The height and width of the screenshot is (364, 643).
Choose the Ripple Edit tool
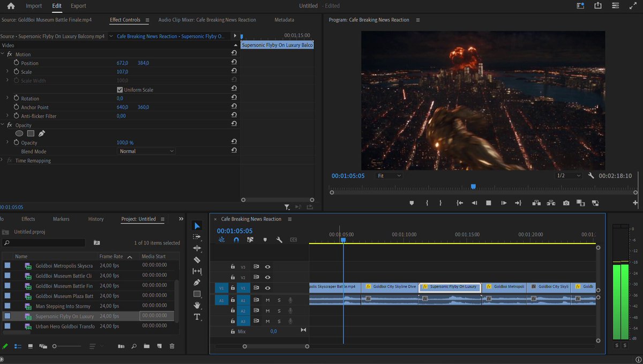click(197, 248)
